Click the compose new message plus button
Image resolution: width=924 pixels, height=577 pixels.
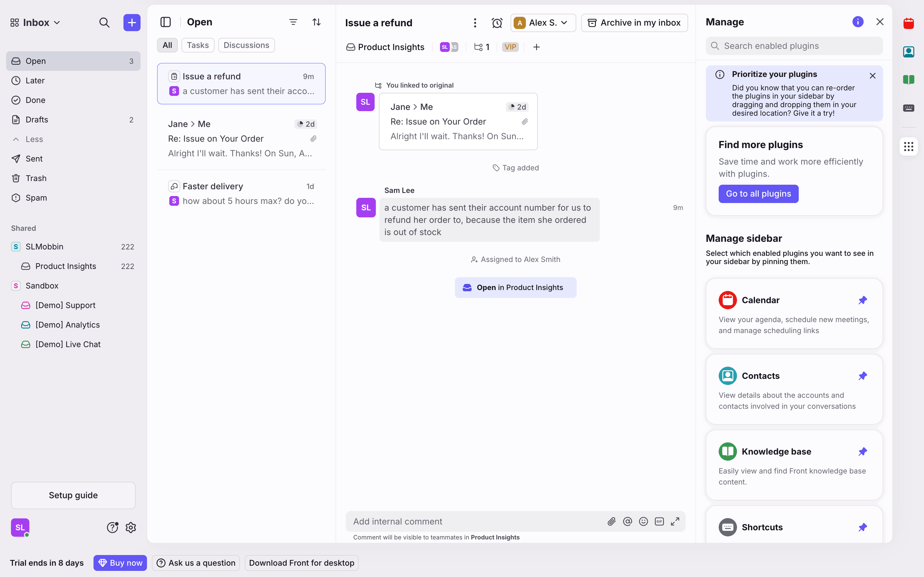coord(132,23)
